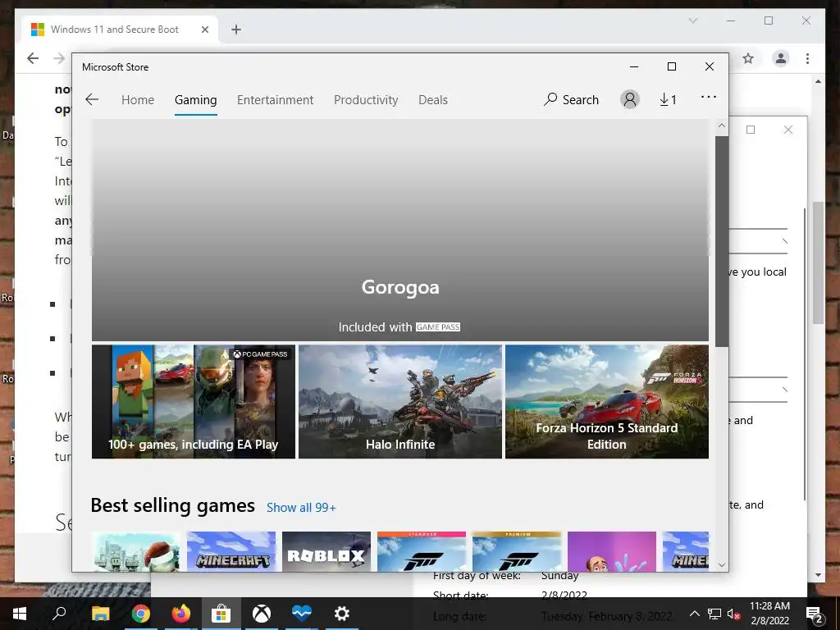Open the Productivity tab
The width and height of the screenshot is (840, 630).
366,99
